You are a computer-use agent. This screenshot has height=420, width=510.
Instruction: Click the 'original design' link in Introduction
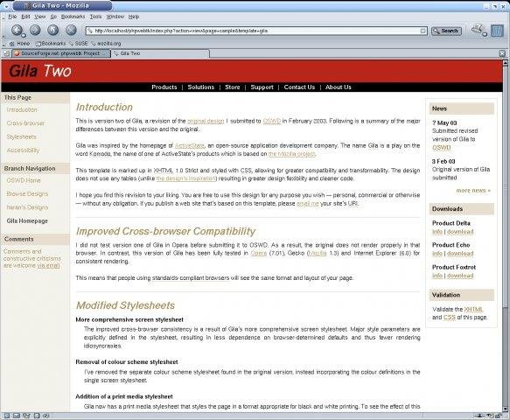(206, 121)
